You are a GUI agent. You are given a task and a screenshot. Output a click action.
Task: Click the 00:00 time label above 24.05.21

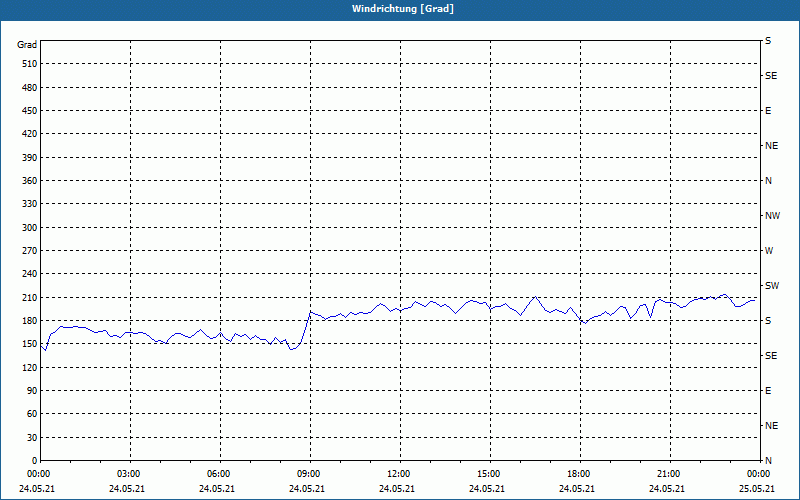tap(38, 474)
